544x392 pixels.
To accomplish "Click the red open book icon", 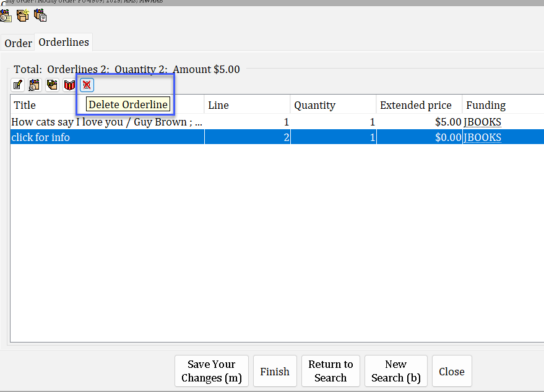I will pyautogui.click(x=69, y=85).
